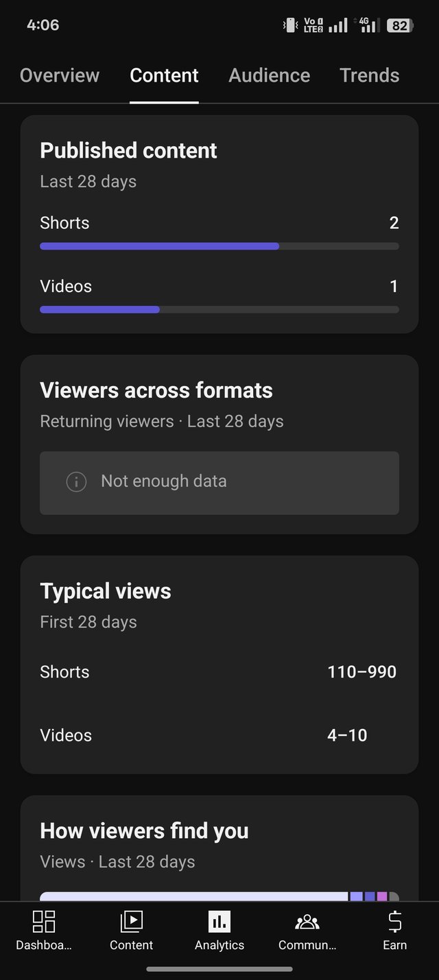439x980 pixels.
Task: Open the Audience tab
Action: click(x=269, y=75)
